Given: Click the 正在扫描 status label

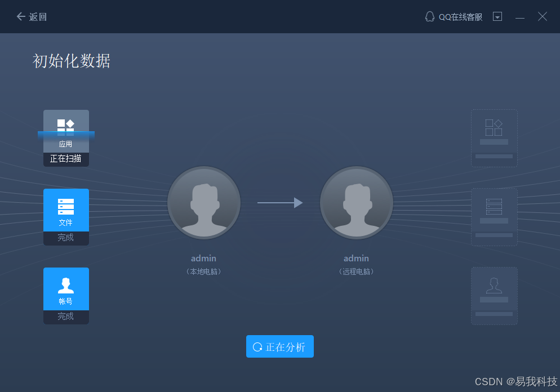Looking at the screenshot, I should tap(66, 158).
